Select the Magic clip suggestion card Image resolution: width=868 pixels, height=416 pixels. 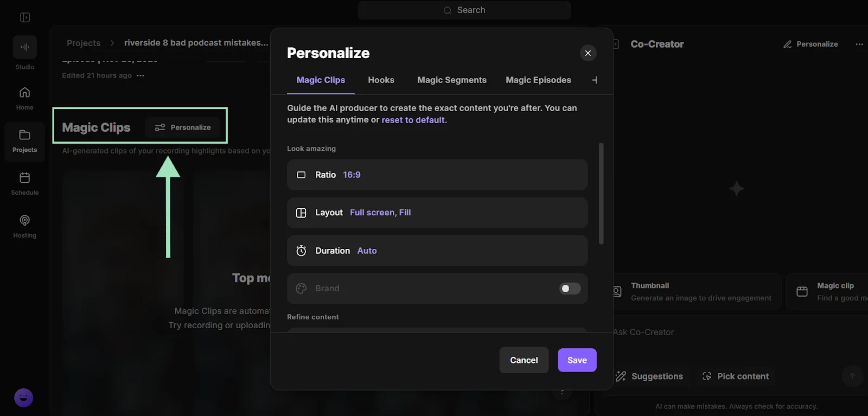[827, 292]
